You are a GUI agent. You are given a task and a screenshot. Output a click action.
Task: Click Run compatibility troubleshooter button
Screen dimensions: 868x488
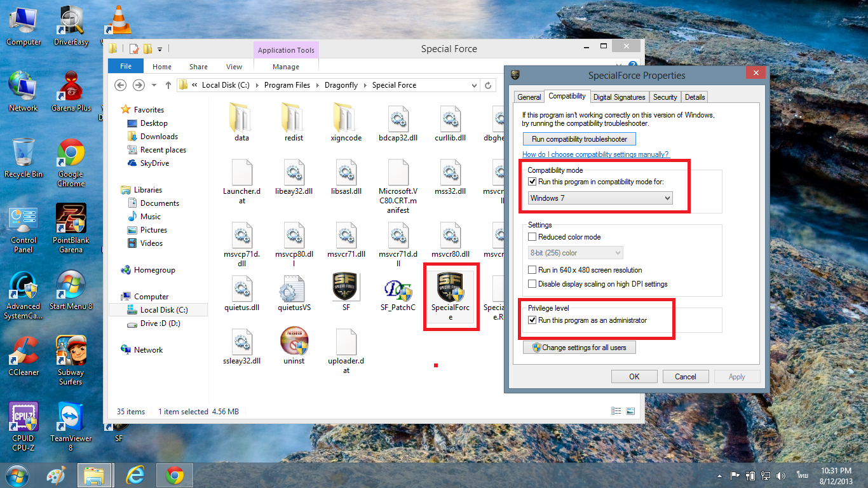coord(580,139)
